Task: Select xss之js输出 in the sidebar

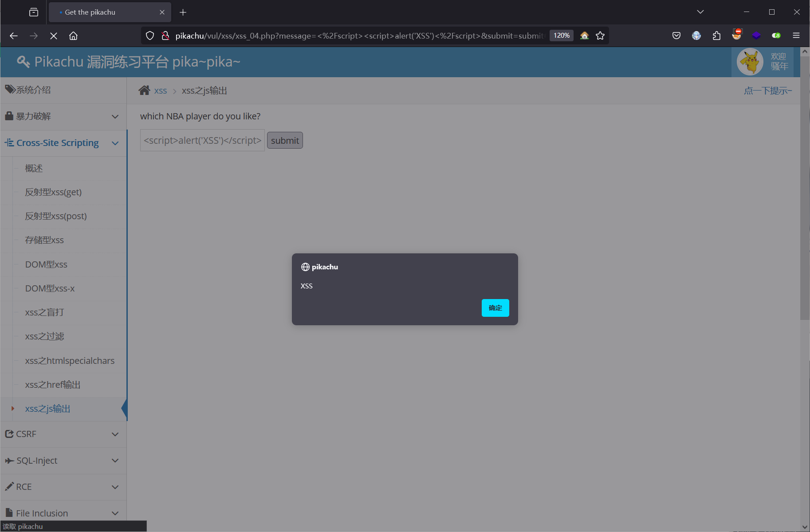Action: click(48, 409)
